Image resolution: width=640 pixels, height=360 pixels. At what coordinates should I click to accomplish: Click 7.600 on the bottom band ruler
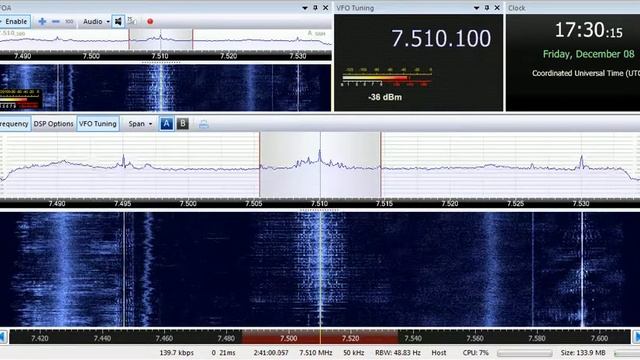(x=599, y=338)
